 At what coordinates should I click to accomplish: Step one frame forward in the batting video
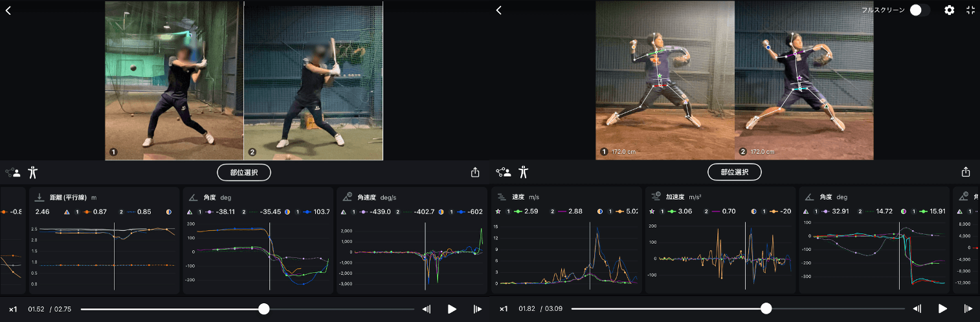(477, 309)
